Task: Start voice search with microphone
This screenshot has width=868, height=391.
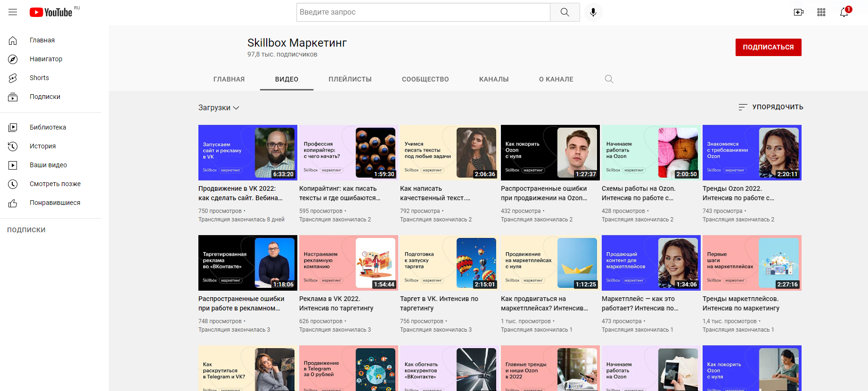Action: pyautogui.click(x=593, y=12)
